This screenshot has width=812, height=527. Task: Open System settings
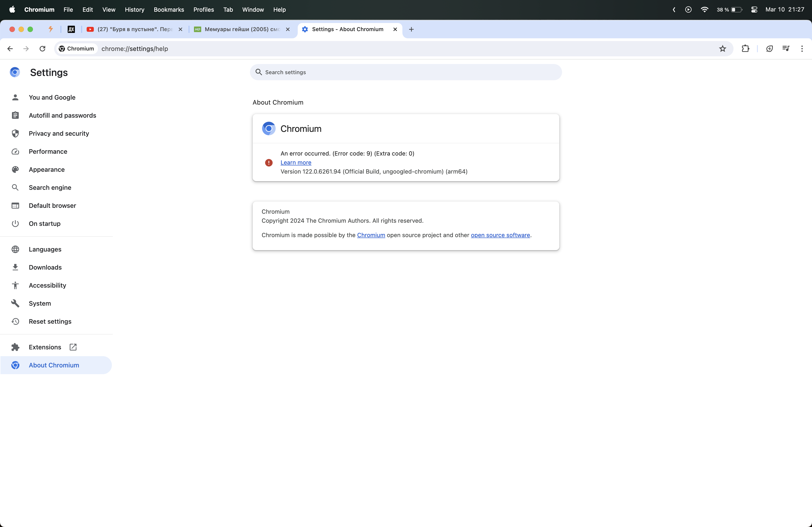pos(56,304)
